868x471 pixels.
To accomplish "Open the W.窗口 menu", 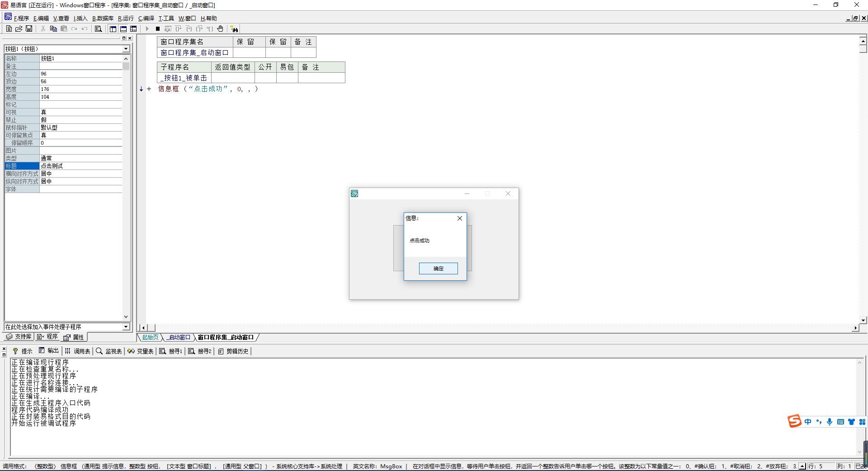I will pyautogui.click(x=187, y=18).
